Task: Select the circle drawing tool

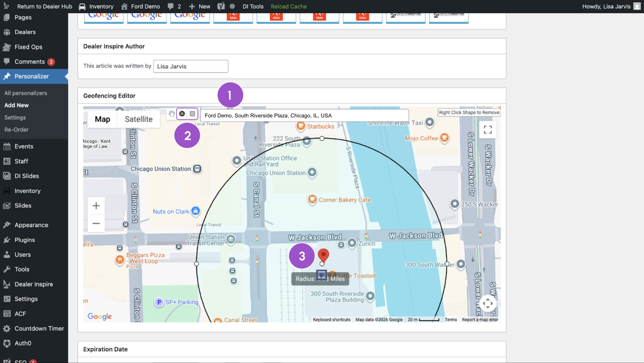Action: point(182,114)
